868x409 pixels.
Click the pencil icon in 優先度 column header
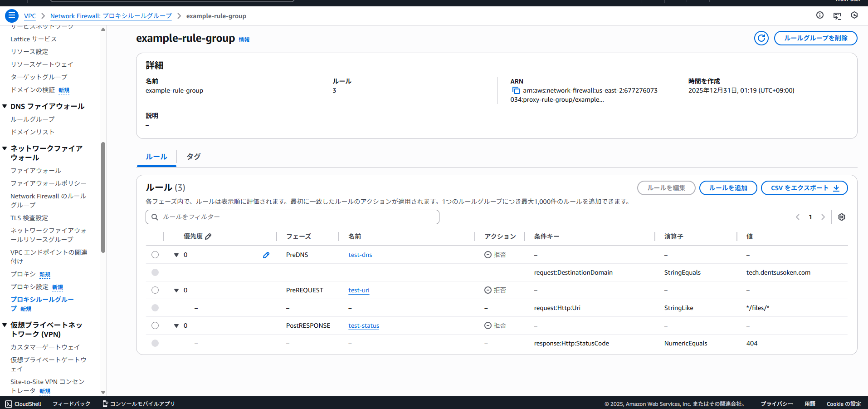pyautogui.click(x=209, y=237)
